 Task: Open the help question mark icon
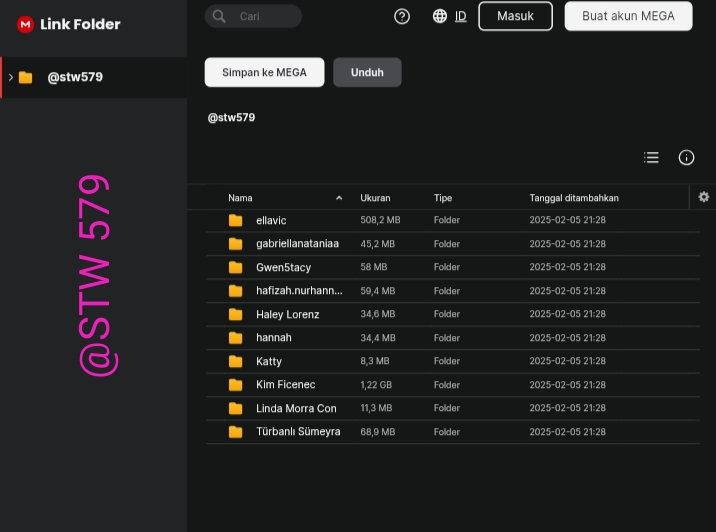click(x=402, y=16)
